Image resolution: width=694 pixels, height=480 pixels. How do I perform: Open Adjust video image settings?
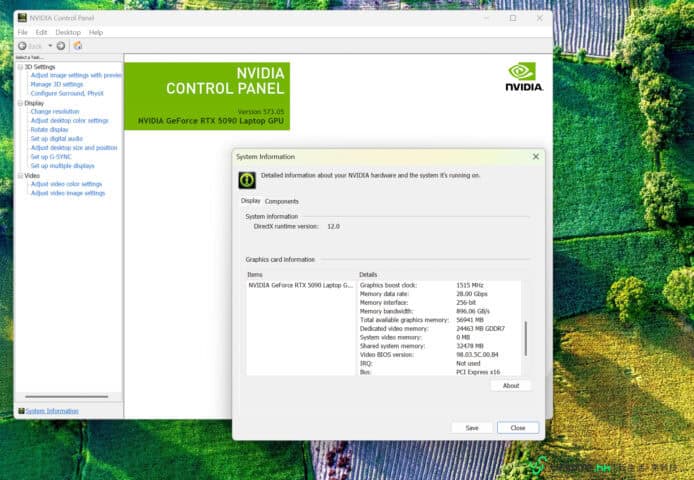point(68,193)
